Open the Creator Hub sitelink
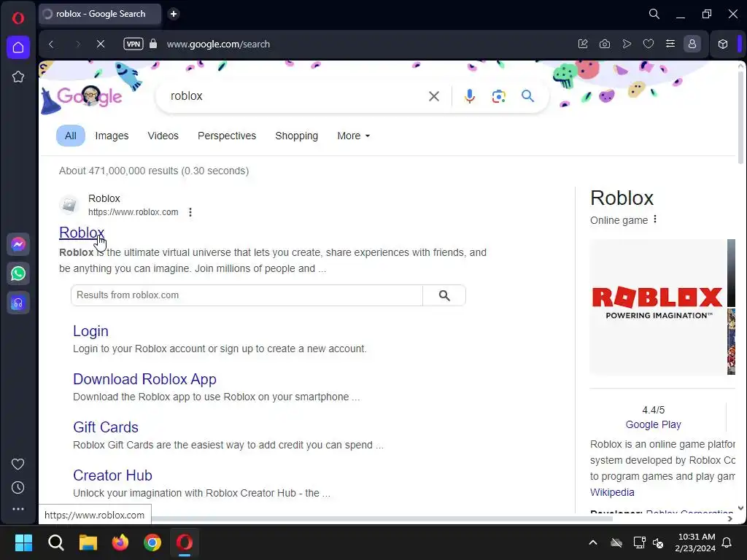This screenshot has width=747, height=560. click(112, 475)
